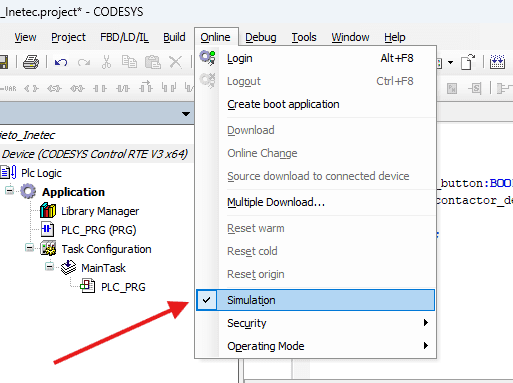The image size is (513, 383).
Task: Choose Multiple Download... entry
Action: pyautogui.click(x=315, y=202)
